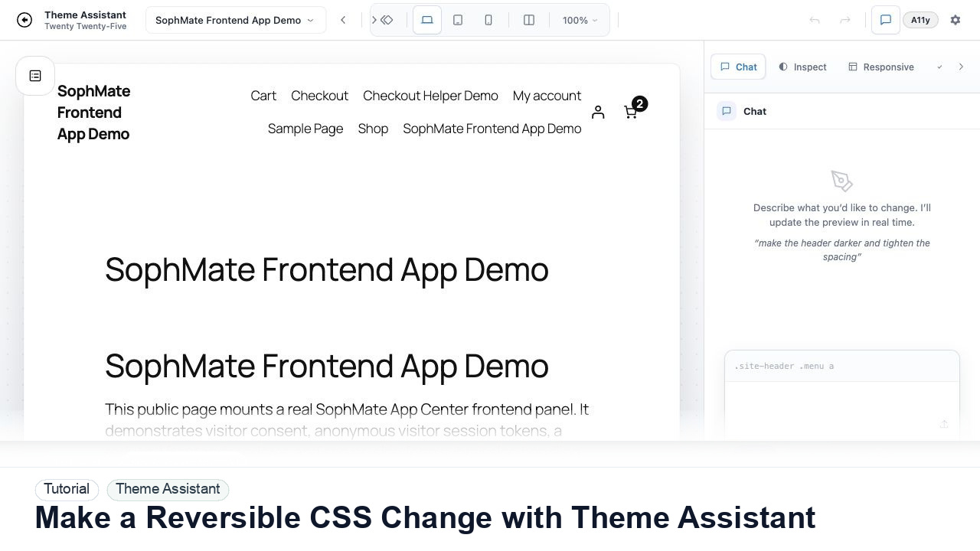The width and height of the screenshot is (980, 551).
Task: Click the SophMate Frontend App Demo site title
Action: click(x=93, y=112)
